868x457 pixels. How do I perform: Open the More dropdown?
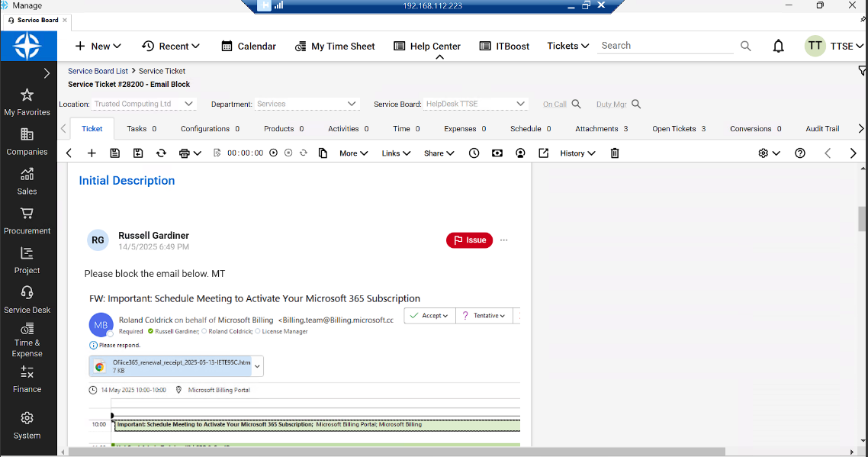tap(354, 153)
